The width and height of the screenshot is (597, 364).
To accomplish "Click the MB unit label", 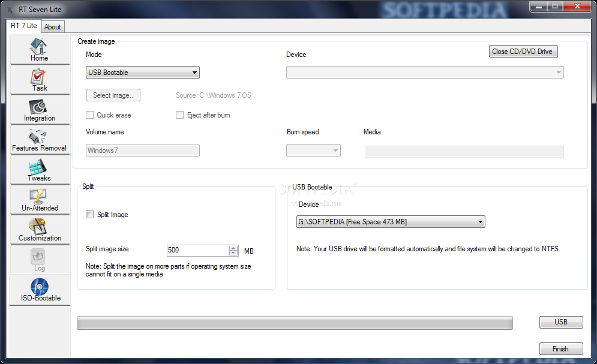I will pos(248,251).
